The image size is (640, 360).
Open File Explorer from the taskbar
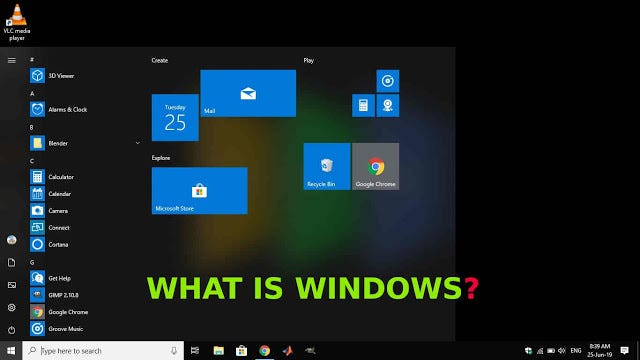219,351
